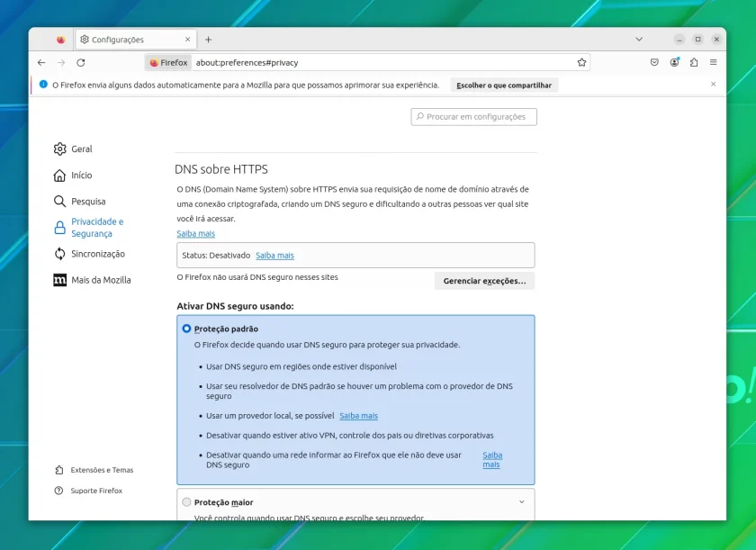The width and height of the screenshot is (756, 550).
Task: Minimize the Firefox window
Action: point(679,40)
